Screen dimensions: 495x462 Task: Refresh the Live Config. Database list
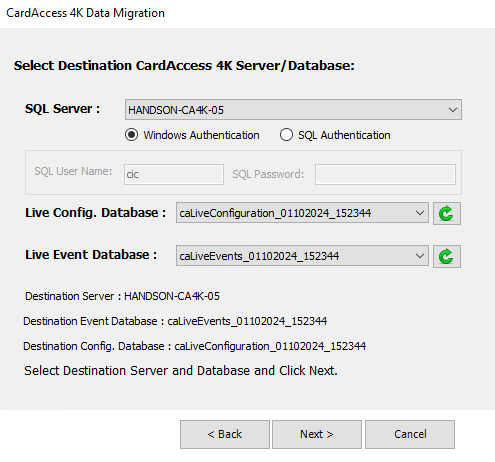pos(447,213)
